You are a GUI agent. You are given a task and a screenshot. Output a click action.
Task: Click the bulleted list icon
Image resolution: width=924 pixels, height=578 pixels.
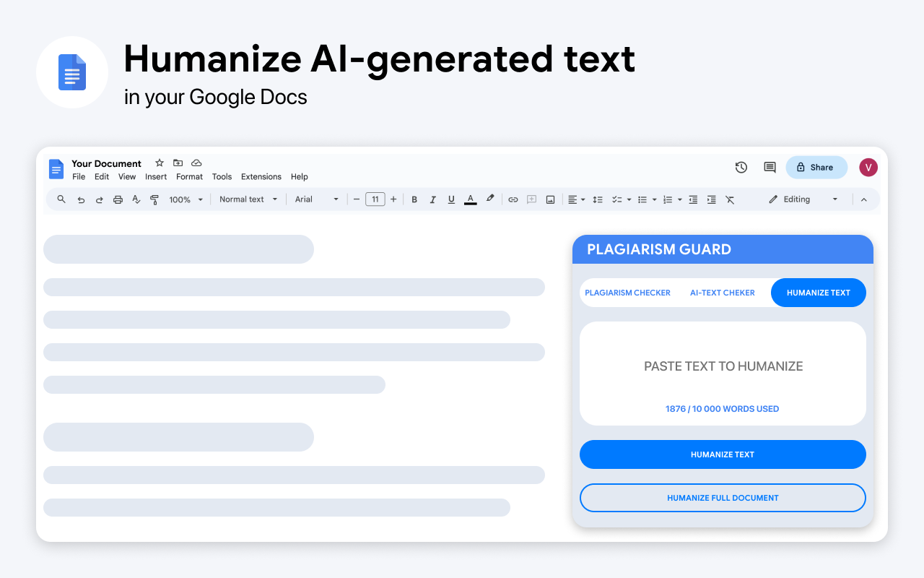tap(642, 199)
